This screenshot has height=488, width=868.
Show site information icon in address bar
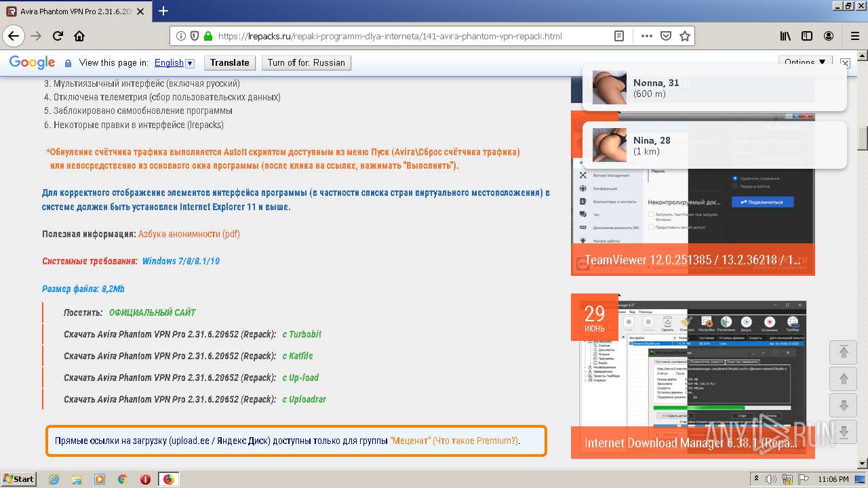click(181, 36)
